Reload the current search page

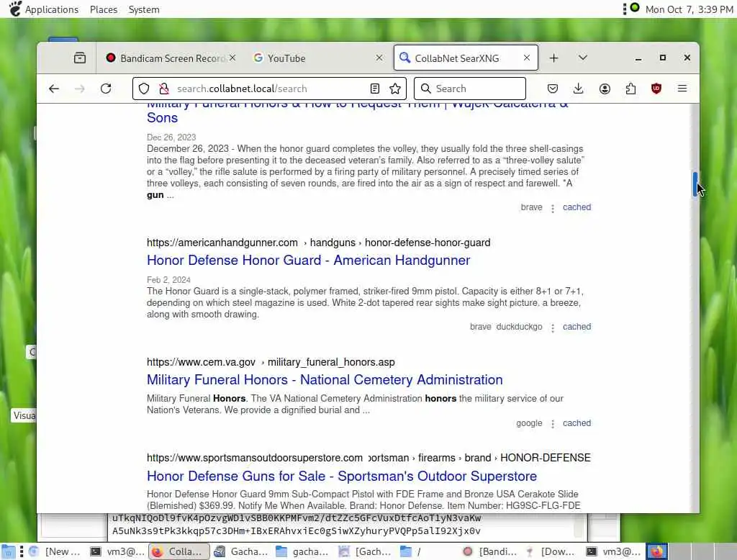tap(106, 89)
